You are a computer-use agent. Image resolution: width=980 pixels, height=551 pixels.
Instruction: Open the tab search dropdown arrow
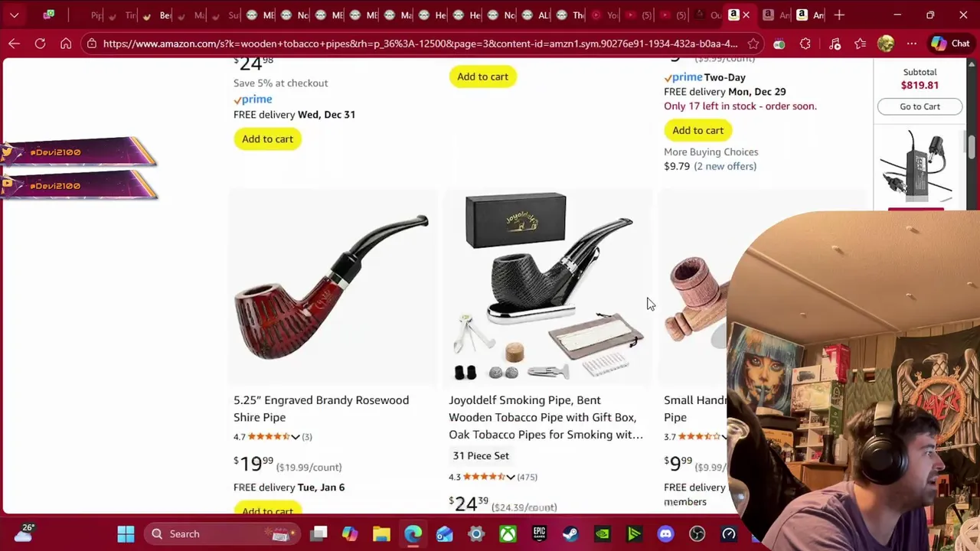pyautogui.click(x=14, y=15)
